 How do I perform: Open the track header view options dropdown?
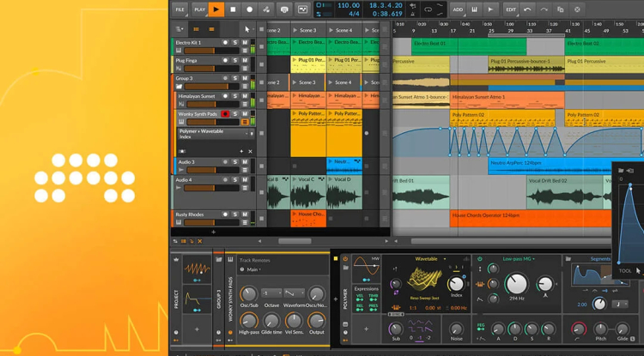[180, 29]
